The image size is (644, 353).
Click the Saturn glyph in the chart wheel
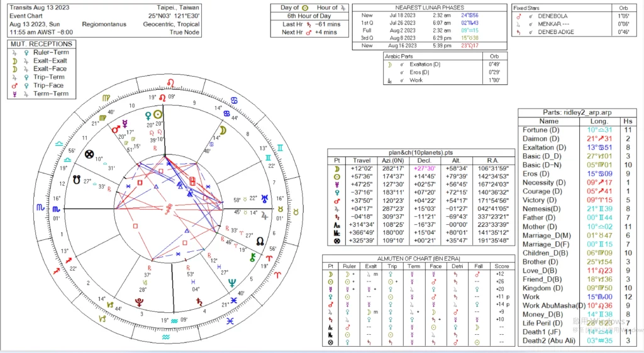coord(200,303)
